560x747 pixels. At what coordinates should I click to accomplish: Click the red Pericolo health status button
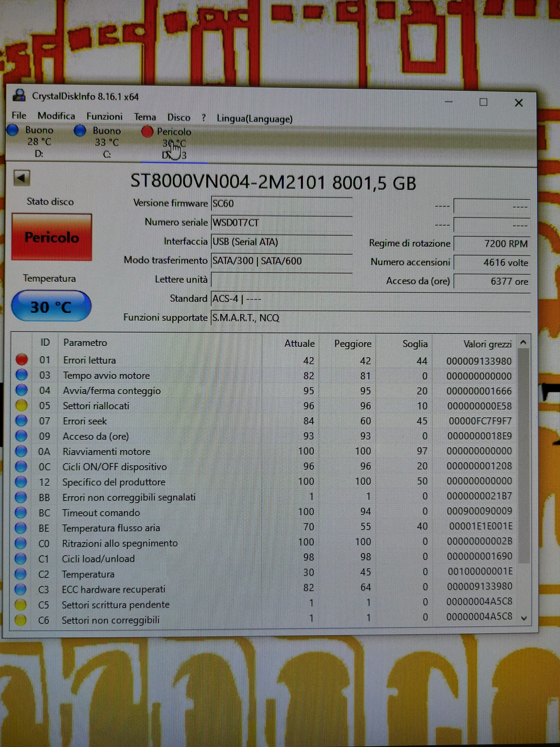click(52, 237)
